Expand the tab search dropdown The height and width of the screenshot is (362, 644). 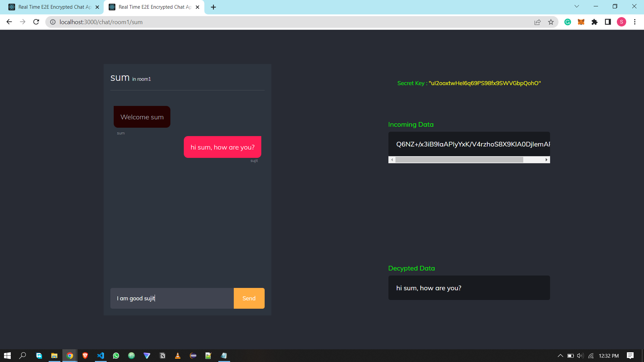[x=577, y=6]
